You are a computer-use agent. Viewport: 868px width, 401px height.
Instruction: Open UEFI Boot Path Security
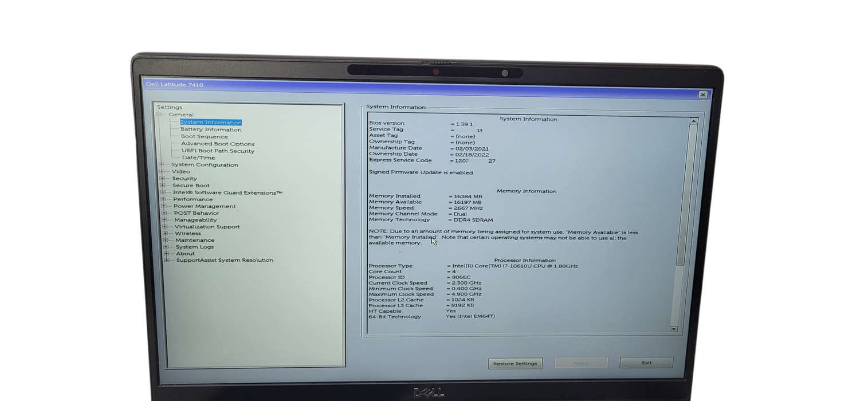(218, 151)
